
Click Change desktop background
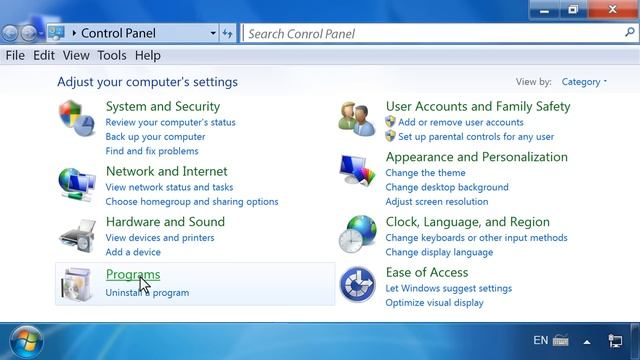pyautogui.click(x=447, y=187)
